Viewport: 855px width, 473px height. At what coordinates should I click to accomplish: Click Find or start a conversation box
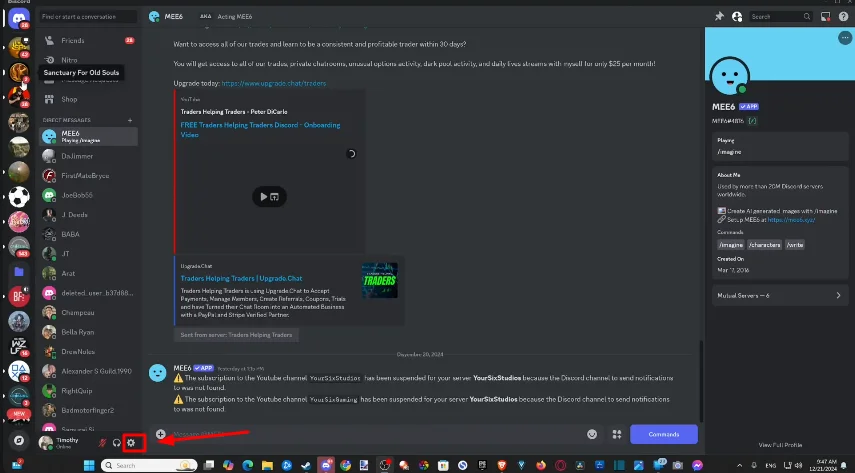point(88,16)
